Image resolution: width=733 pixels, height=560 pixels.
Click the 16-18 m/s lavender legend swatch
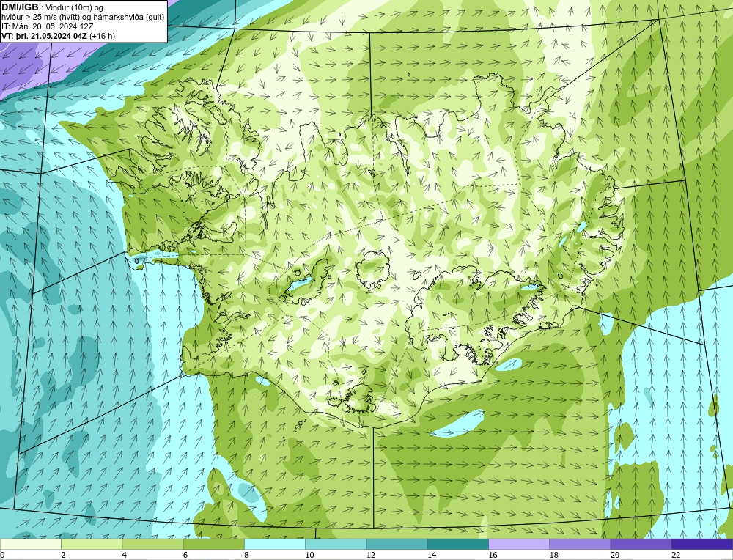pos(519,545)
